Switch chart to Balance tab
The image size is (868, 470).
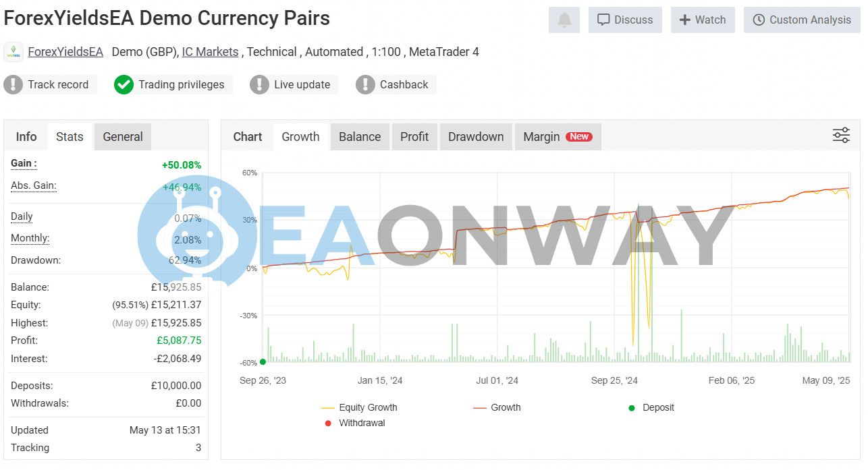tap(360, 137)
